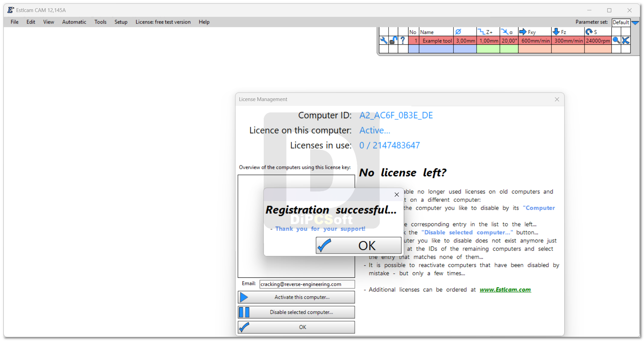Click the Name column header
This screenshot has width=644, height=341.
click(x=436, y=32)
